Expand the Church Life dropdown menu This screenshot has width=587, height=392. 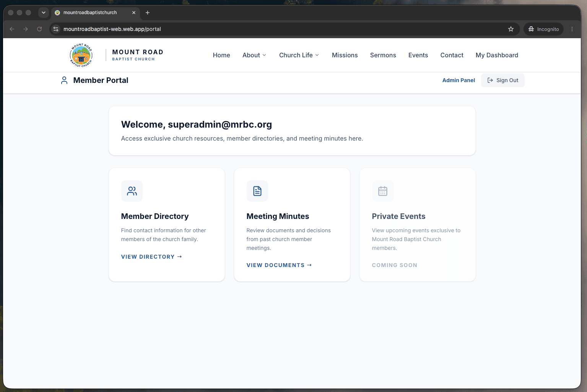(299, 55)
